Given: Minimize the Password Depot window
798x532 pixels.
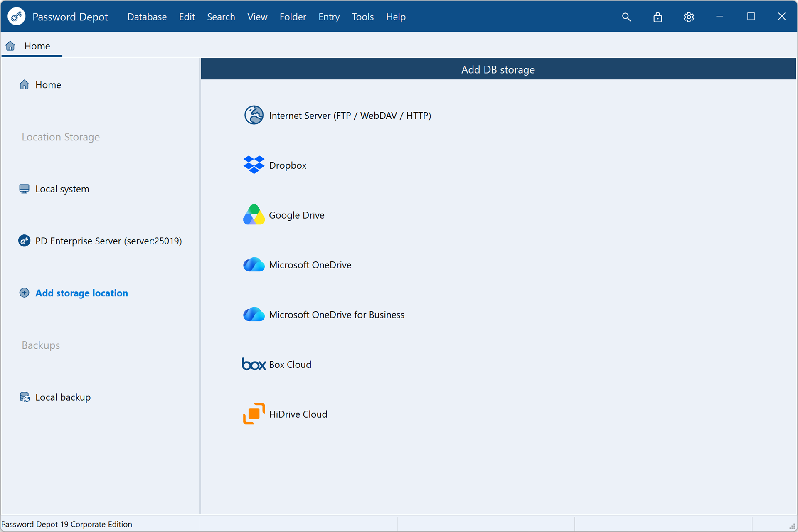Looking at the screenshot, I should point(720,16).
